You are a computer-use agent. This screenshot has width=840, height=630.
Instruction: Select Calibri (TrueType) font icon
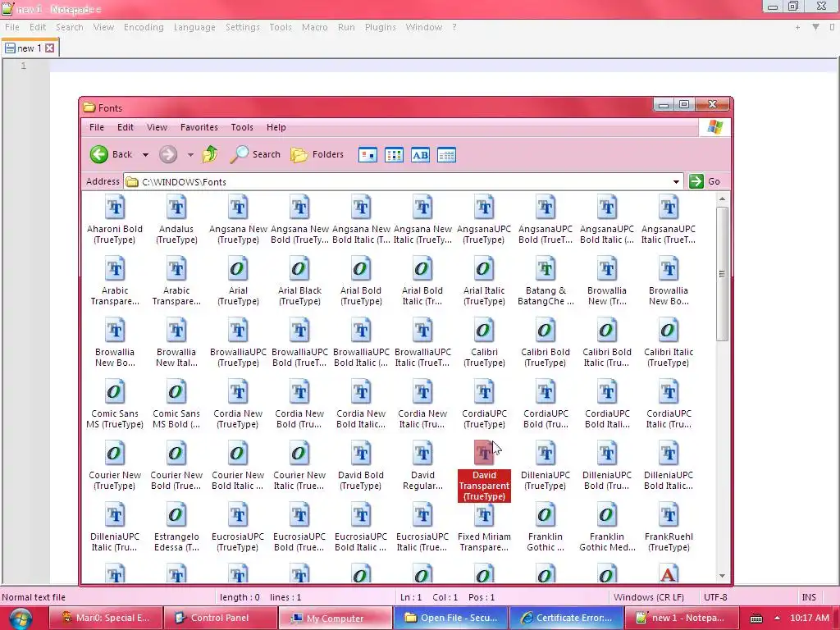[x=484, y=331]
